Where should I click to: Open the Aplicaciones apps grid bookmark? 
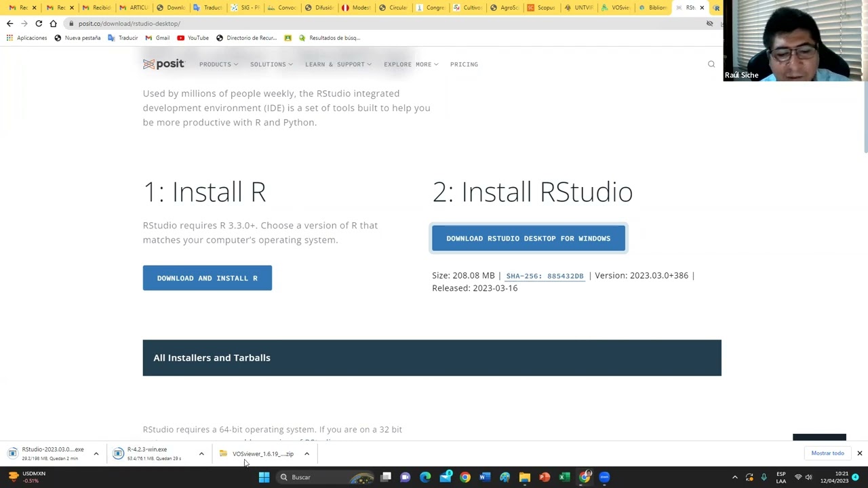(26, 38)
